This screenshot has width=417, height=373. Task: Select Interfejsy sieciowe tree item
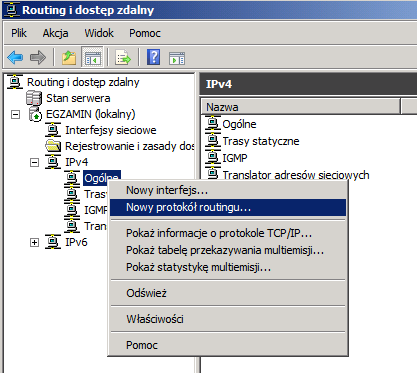[111, 130]
